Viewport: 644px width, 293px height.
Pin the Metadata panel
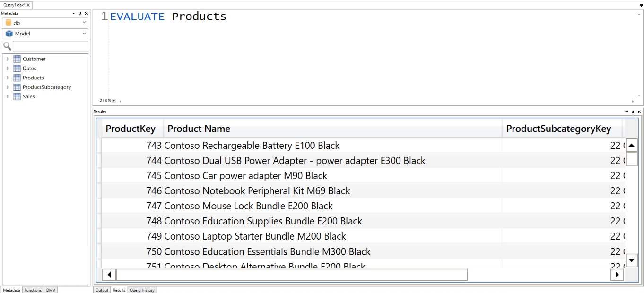pos(80,13)
